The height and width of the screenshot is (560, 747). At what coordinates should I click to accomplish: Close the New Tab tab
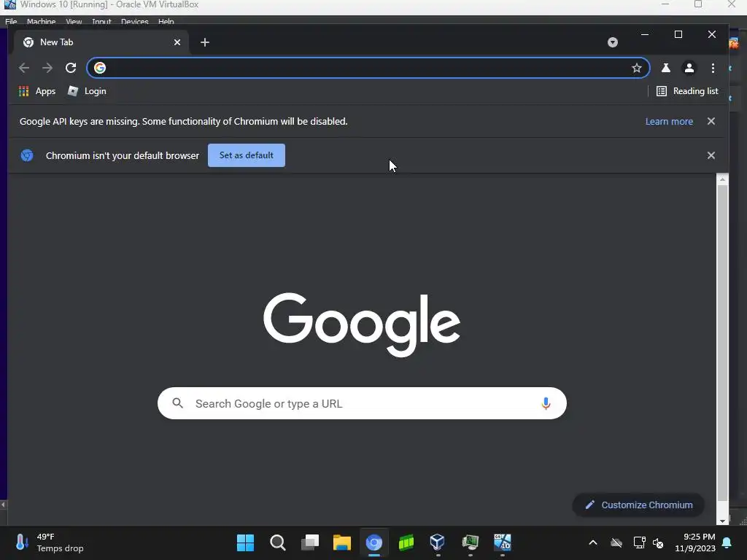(177, 42)
